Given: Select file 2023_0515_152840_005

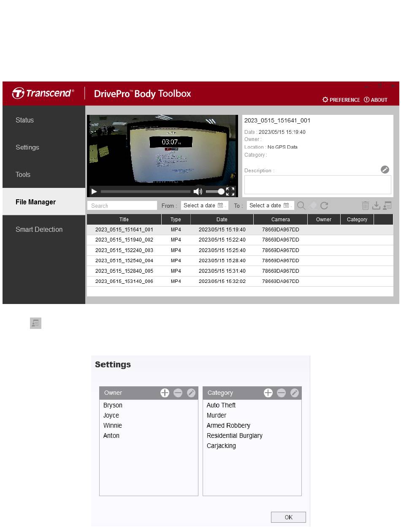Looking at the screenshot, I should coord(240,271).
